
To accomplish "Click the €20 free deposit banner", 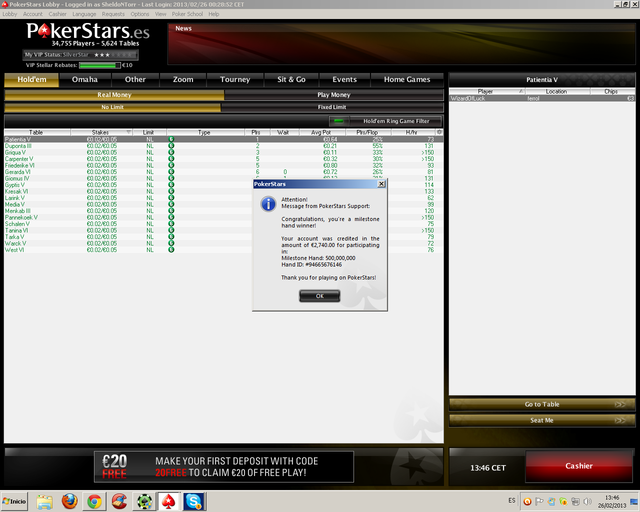I will 224,467.
